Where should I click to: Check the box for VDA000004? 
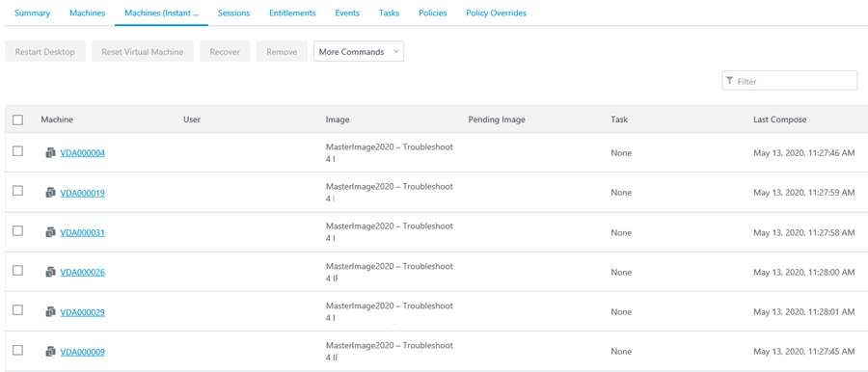pyautogui.click(x=17, y=151)
